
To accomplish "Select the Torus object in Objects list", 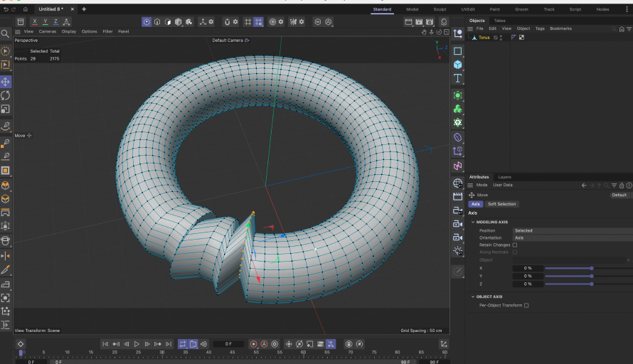I will [x=484, y=38].
